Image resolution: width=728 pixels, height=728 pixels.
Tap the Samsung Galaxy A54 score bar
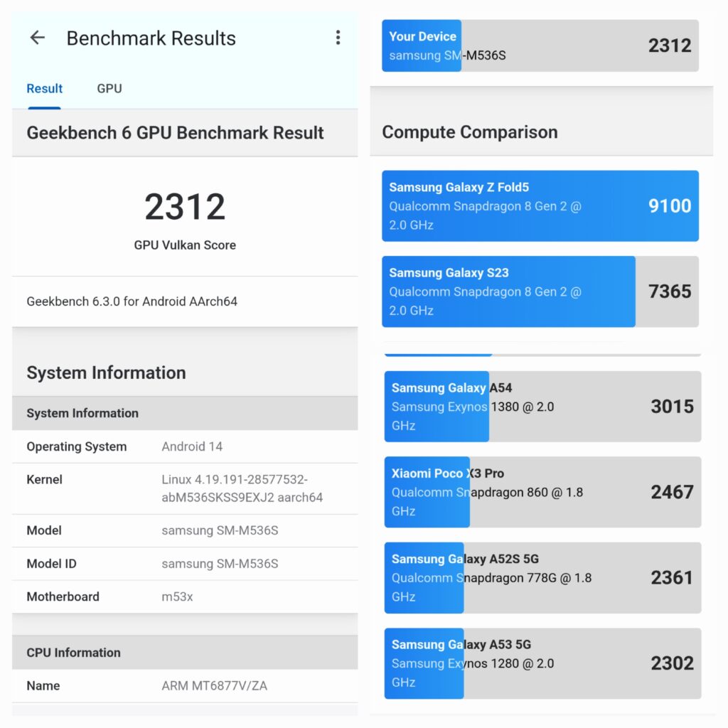click(x=542, y=406)
